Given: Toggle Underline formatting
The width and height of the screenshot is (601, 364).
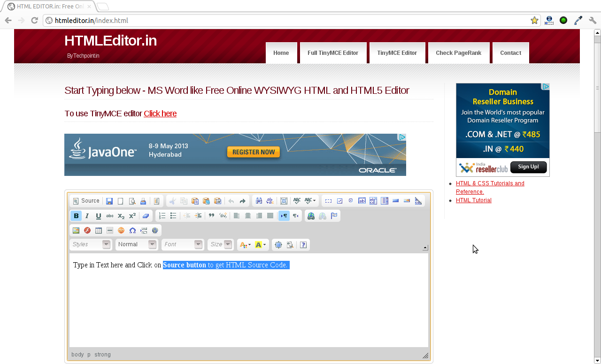Looking at the screenshot, I should tap(98, 216).
